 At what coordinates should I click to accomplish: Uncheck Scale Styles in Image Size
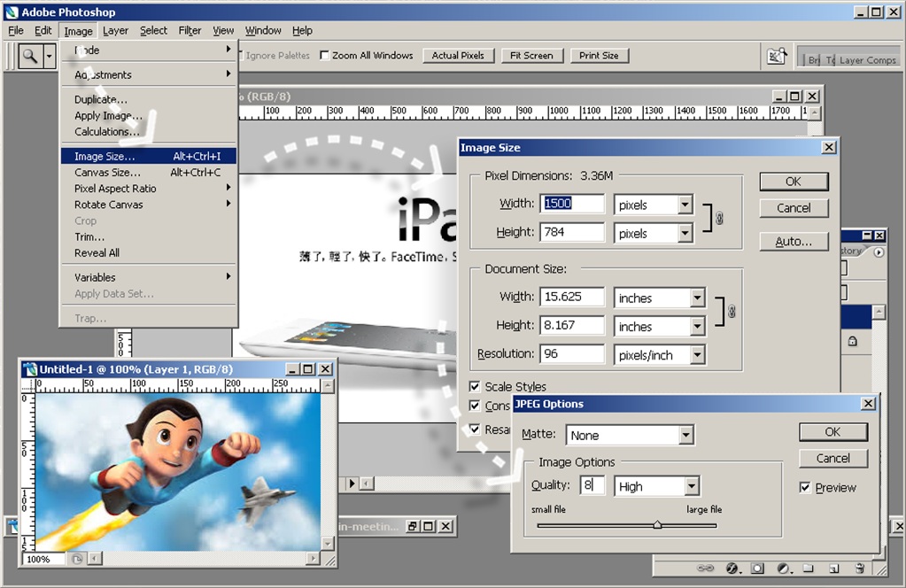point(475,386)
